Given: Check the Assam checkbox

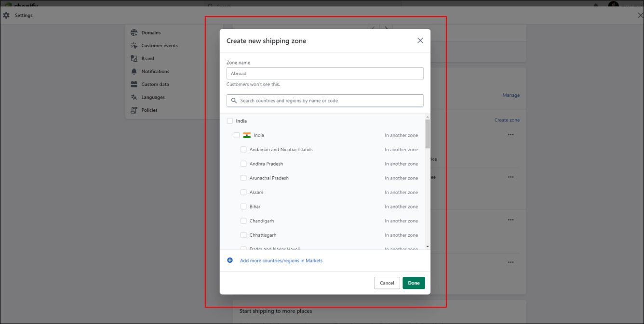Looking at the screenshot, I should (x=243, y=192).
